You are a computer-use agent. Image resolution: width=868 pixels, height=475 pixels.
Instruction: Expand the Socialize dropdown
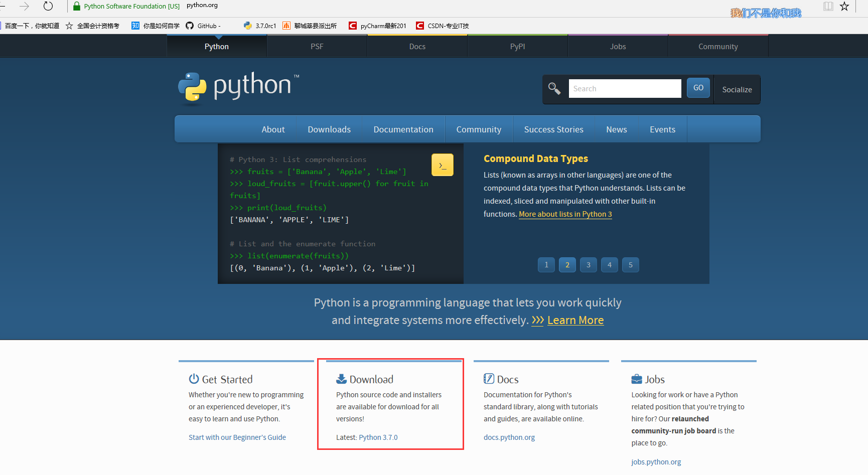click(x=737, y=90)
